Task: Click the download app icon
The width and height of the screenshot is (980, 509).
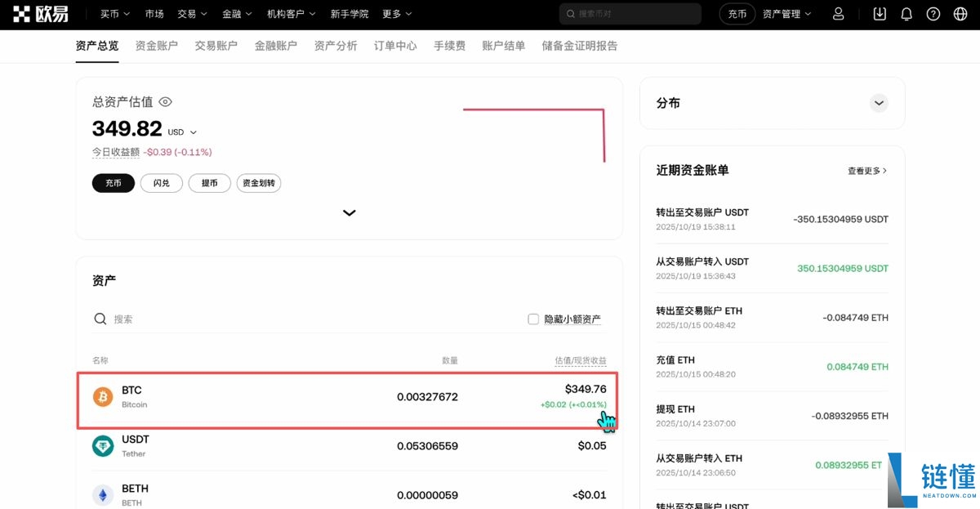Action: tap(879, 13)
